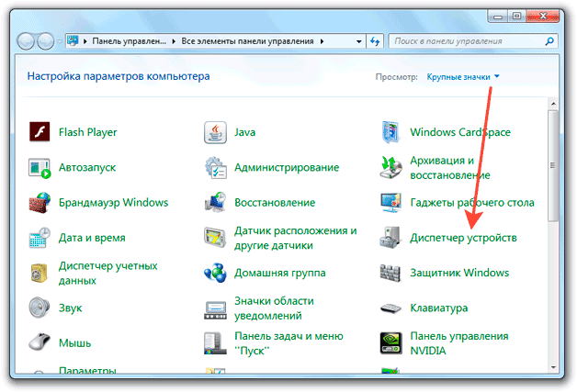The height and width of the screenshot is (392, 577).
Task: Click the Java coffee cup icon
Action: pos(215,132)
